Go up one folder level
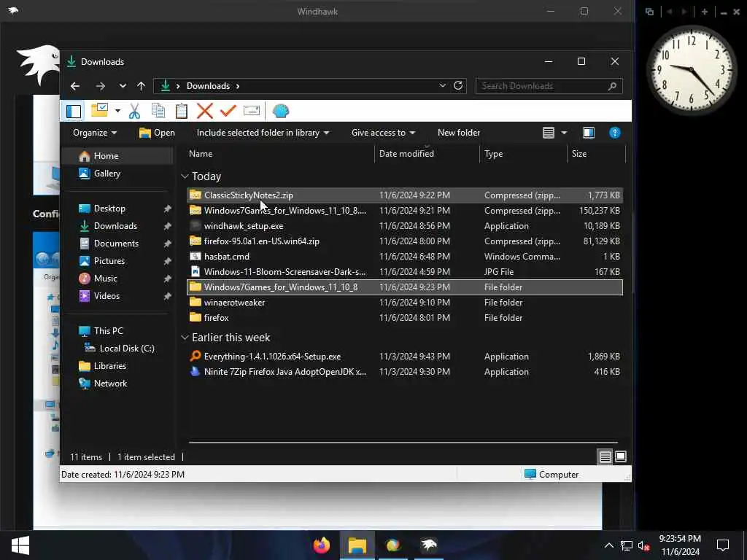The height and width of the screenshot is (560, 747). (141, 86)
